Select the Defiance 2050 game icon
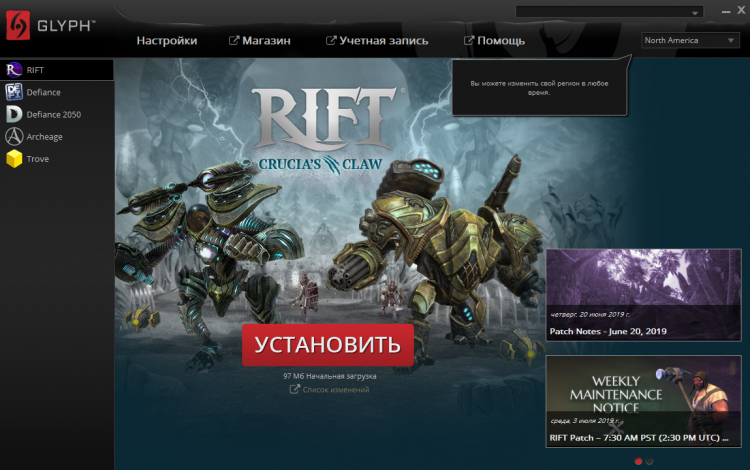This screenshot has height=470, width=750. click(x=14, y=114)
